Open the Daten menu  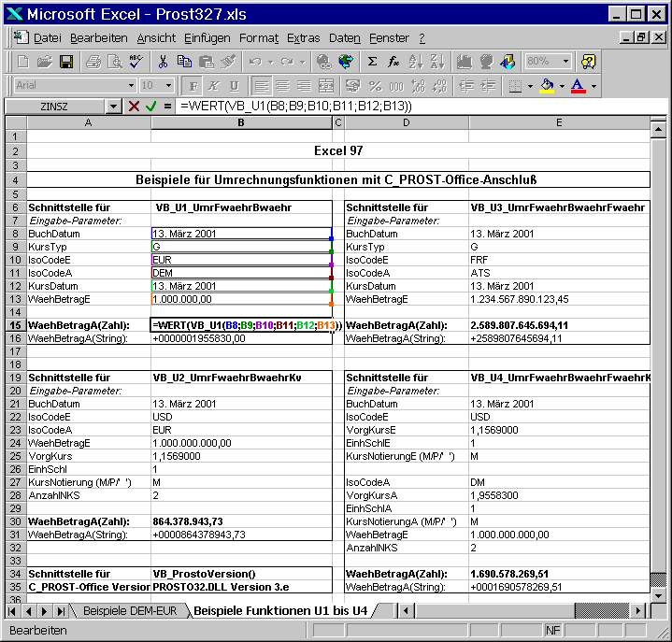[x=345, y=38]
